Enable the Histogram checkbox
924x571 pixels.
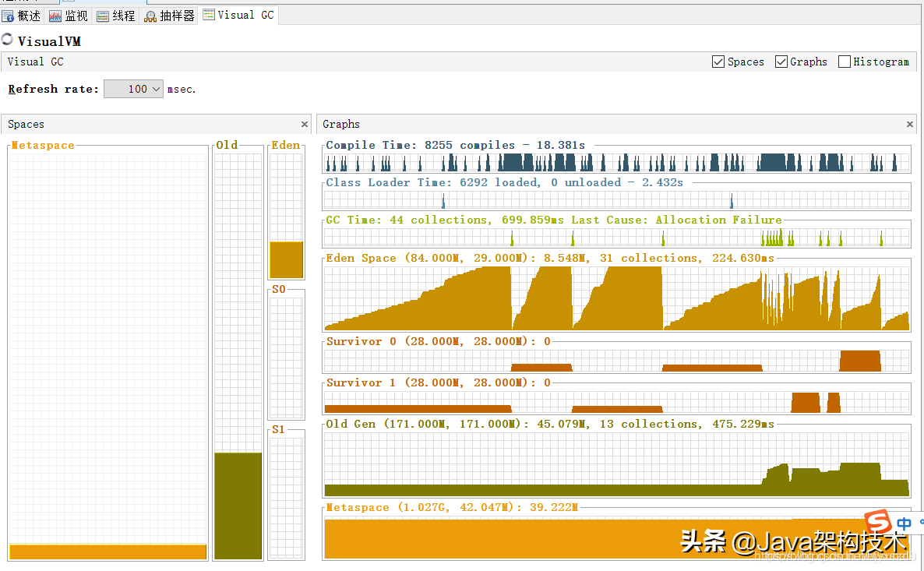tap(844, 62)
